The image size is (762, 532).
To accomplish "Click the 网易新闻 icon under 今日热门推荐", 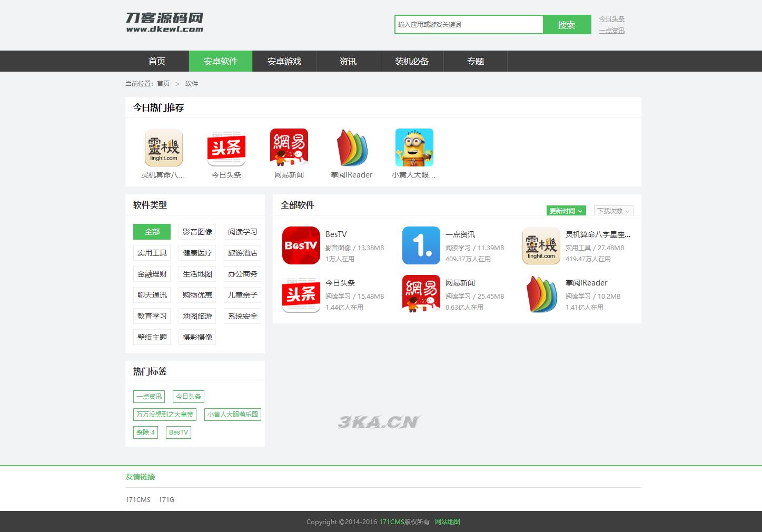I will 289,147.
